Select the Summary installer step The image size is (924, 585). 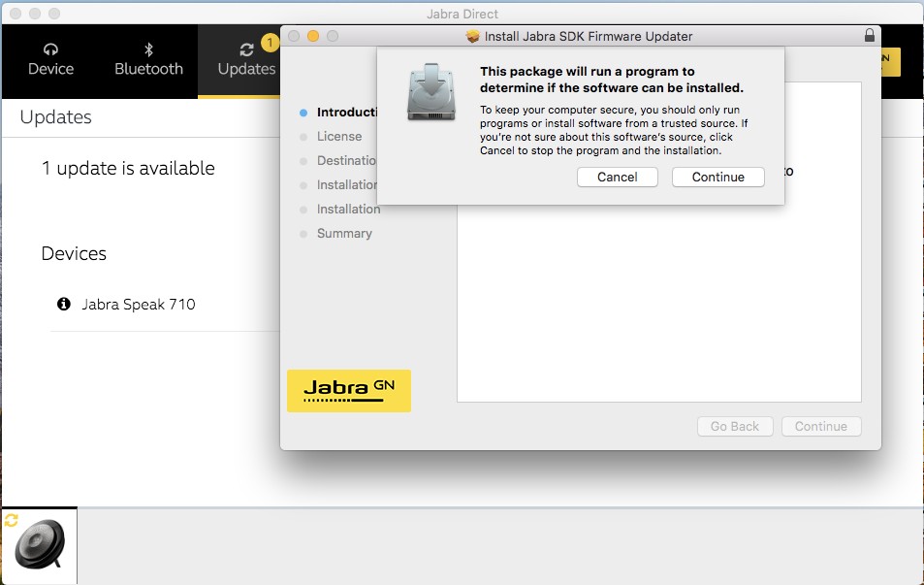pos(345,234)
